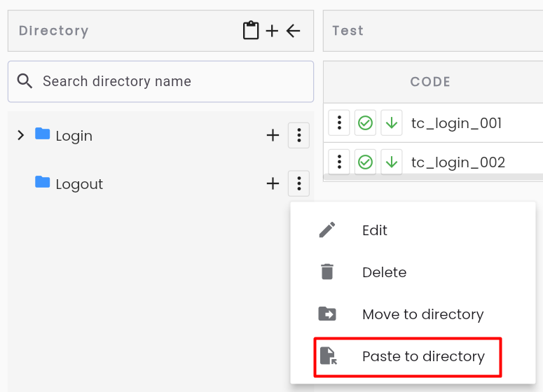This screenshot has height=392, width=543.
Task: Open Login folder three-dot menu
Action: [x=299, y=135]
